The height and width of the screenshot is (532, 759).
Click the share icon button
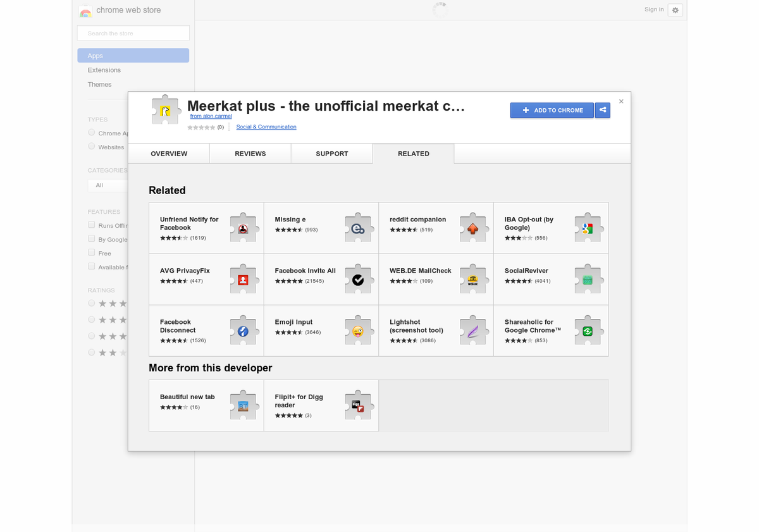[603, 110]
